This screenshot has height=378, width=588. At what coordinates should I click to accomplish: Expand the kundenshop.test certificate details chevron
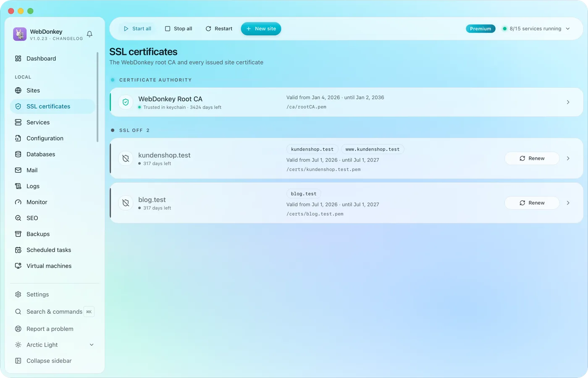[x=568, y=158]
